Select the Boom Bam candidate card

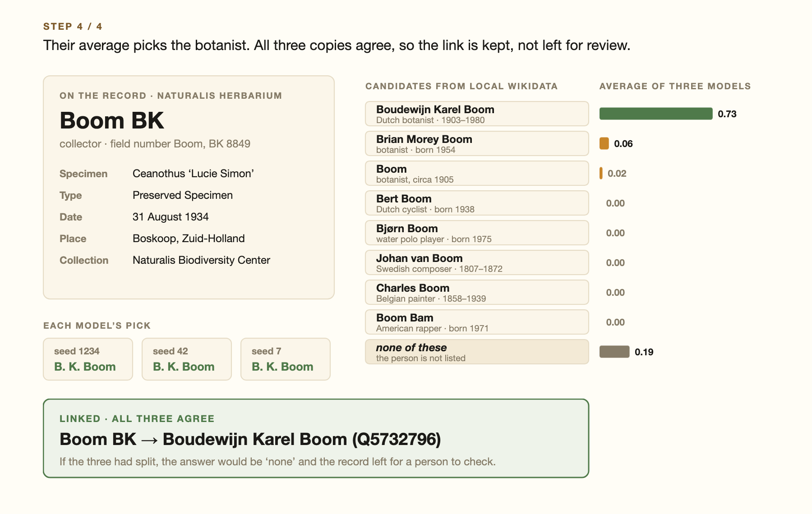pos(477,322)
